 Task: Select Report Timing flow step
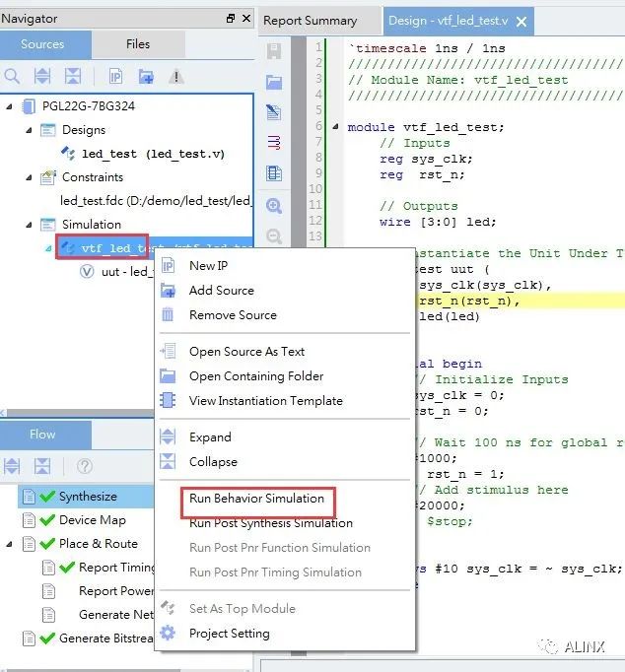pyautogui.click(x=116, y=567)
